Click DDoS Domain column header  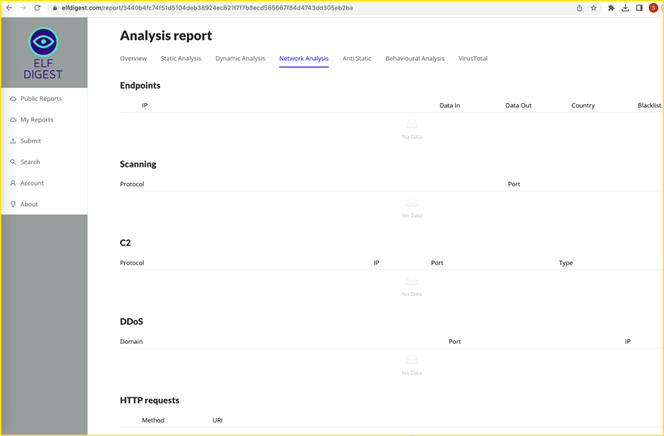point(131,342)
